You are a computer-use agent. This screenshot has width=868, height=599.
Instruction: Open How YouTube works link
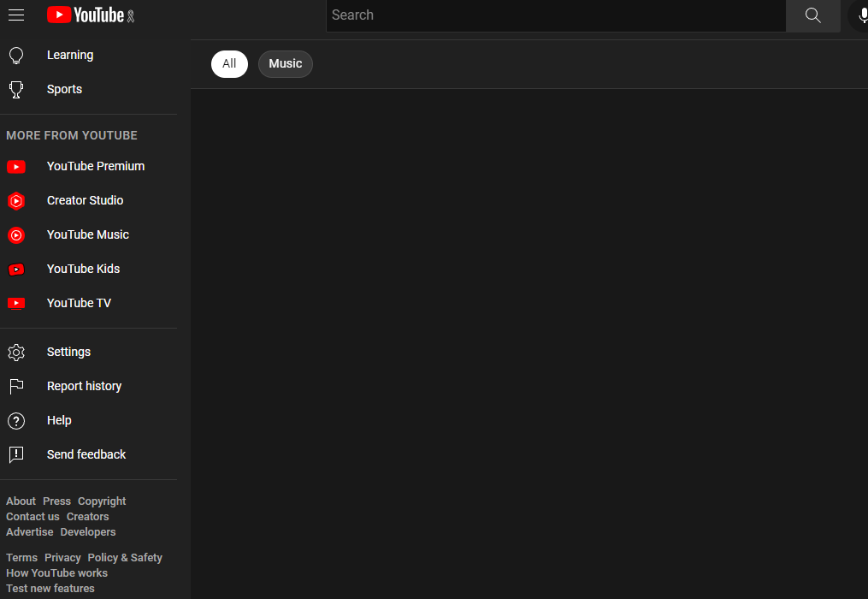click(57, 573)
